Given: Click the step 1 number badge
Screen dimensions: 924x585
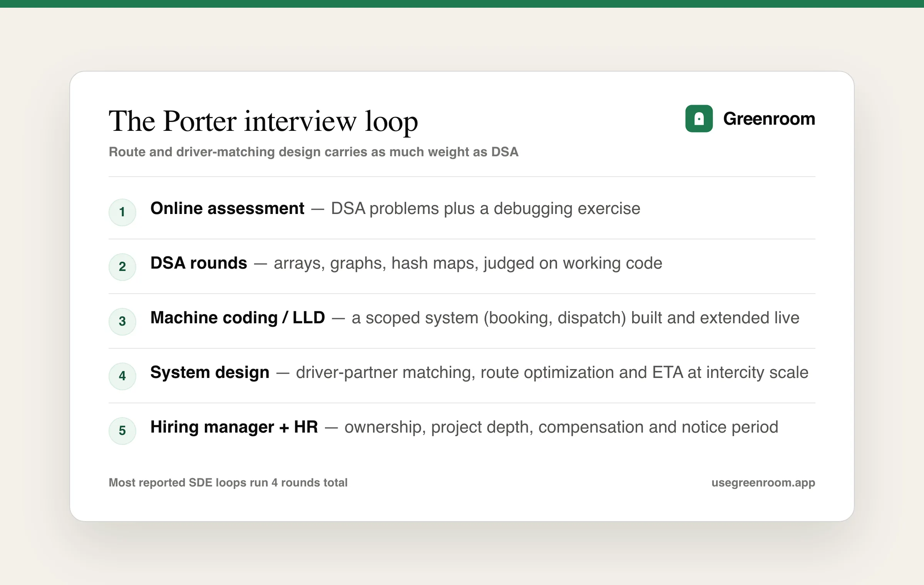Looking at the screenshot, I should click(122, 212).
